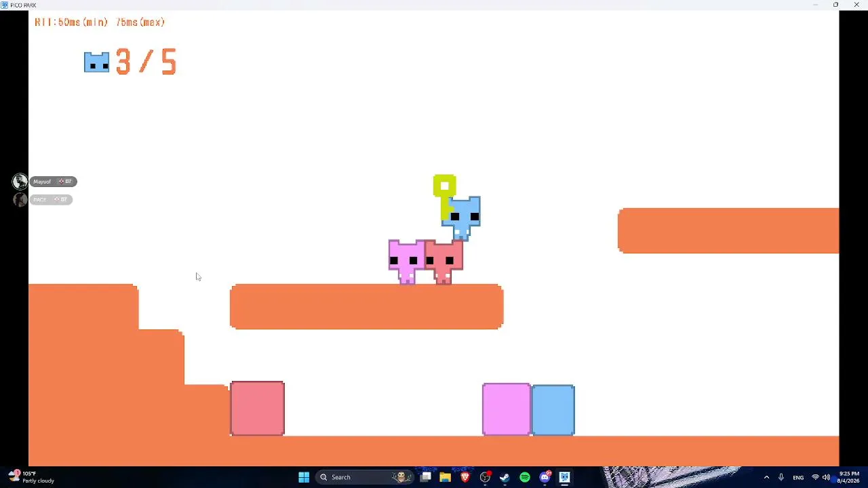Open File Explorer from the taskbar
Viewport: 868px width, 488px height.
click(x=445, y=477)
